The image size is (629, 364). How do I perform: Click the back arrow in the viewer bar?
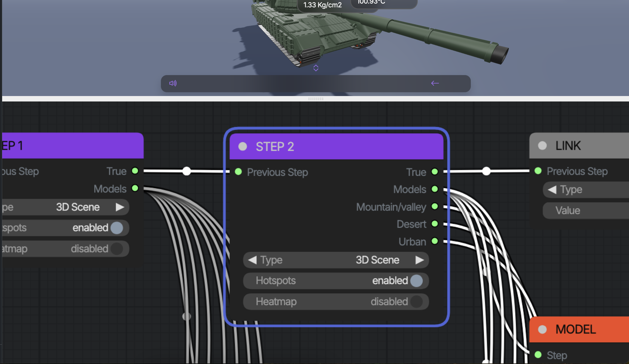pos(435,83)
